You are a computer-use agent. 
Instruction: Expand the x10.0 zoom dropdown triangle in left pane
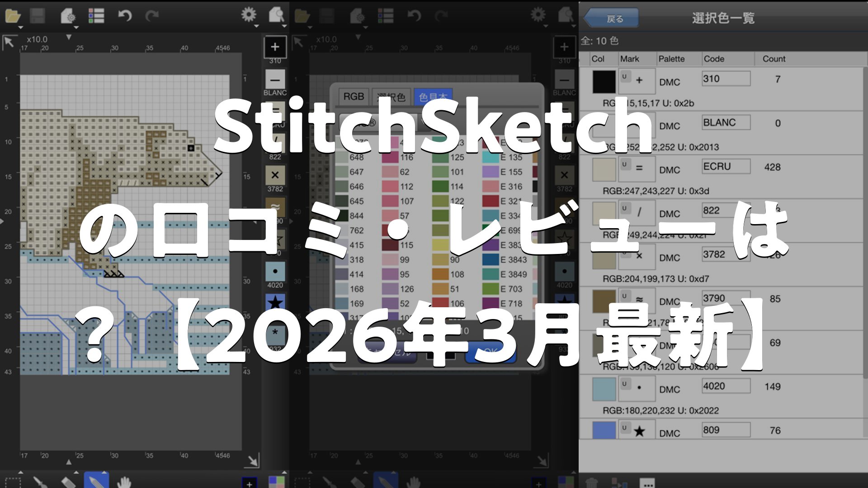pyautogui.click(x=69, y=37)
